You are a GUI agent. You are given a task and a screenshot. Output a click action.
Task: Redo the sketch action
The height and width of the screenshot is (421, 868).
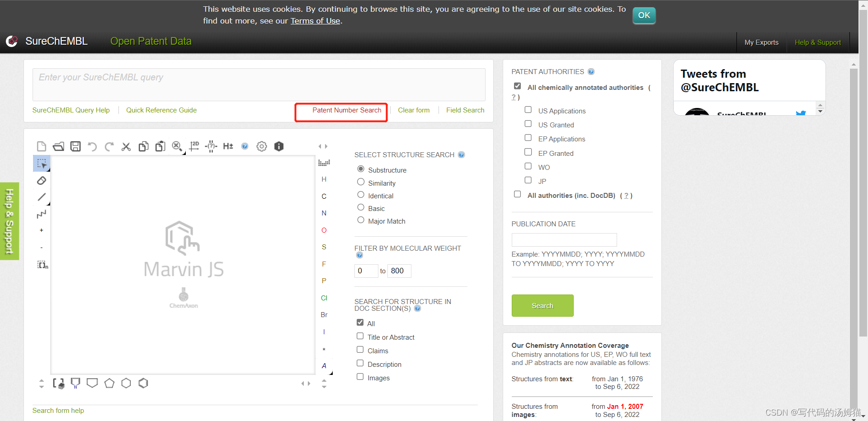109,146
